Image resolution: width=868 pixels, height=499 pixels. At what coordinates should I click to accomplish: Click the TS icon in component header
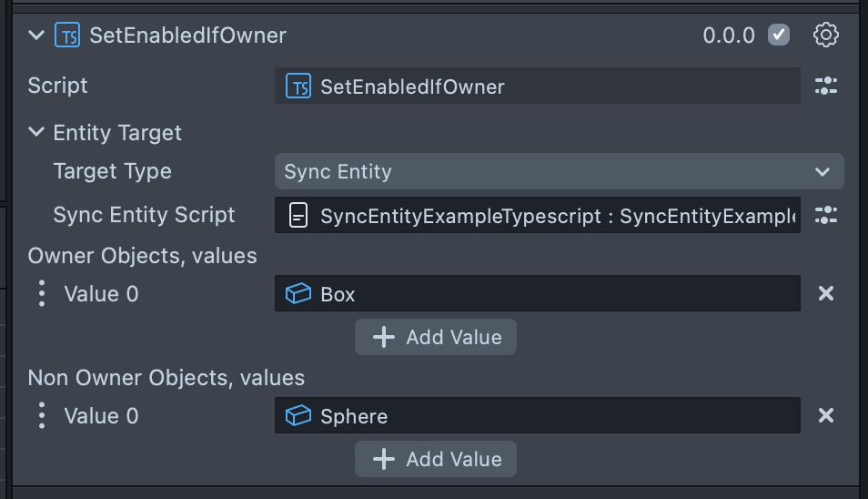point(67,36)
